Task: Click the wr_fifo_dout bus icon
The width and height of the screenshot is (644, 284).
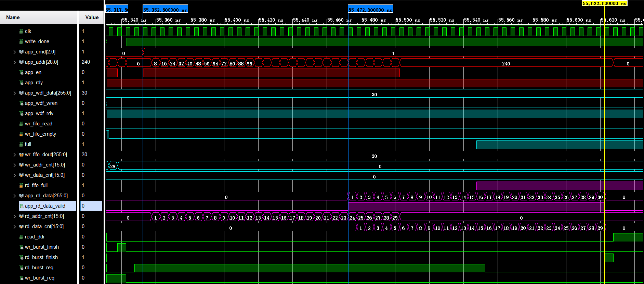Action: 21,155
